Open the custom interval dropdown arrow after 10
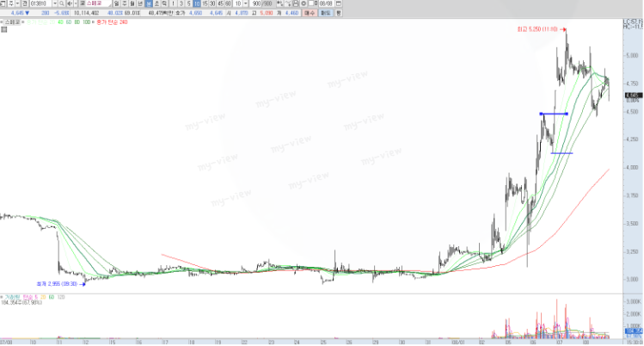The width and height of the screenshot is (644, 346). 246,3
